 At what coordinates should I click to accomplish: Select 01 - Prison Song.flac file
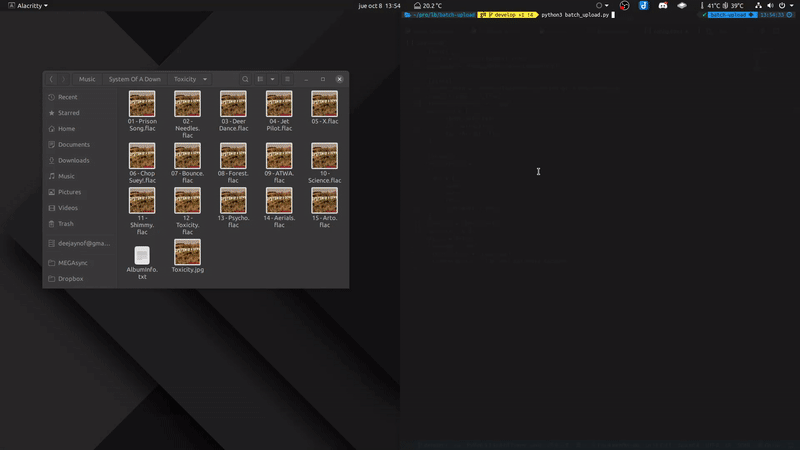[x=142, y=111]
